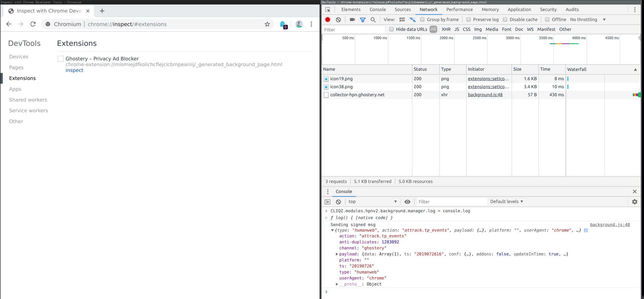Clear the network log with the clear icon
644x299 pixels.
point(338,20)
